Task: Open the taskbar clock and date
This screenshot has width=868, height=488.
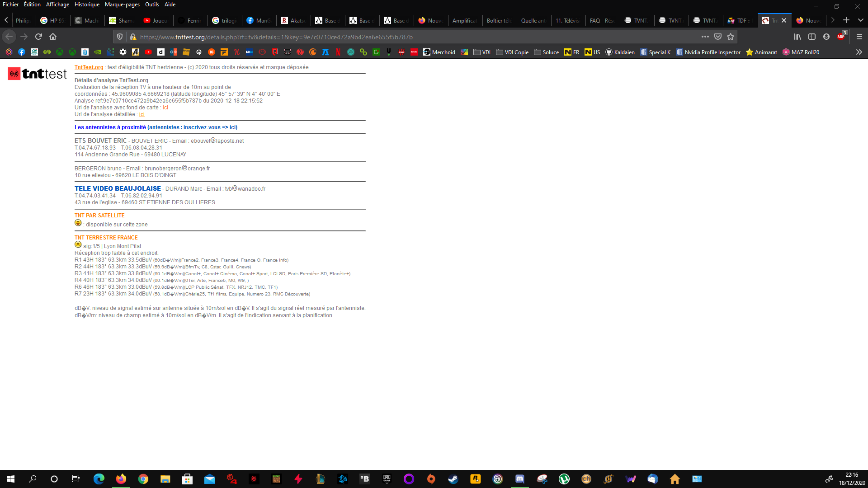Action: [x=852, y=479]
